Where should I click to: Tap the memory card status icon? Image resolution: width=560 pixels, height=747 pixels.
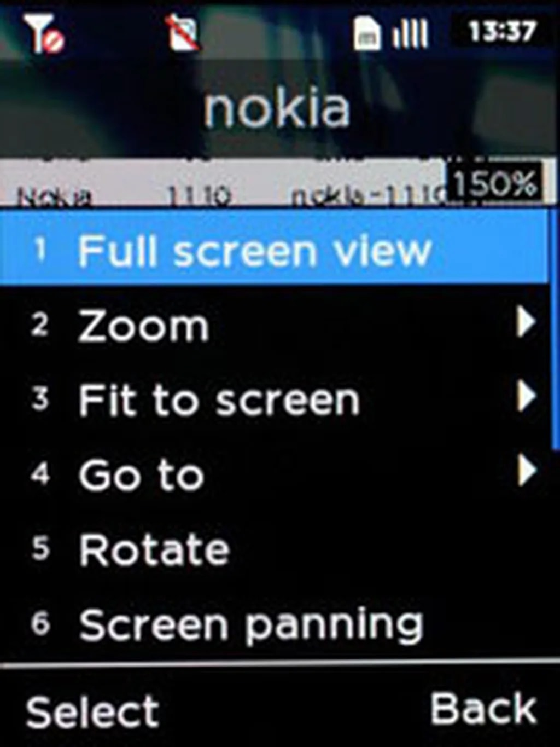(x=366, y=33)
